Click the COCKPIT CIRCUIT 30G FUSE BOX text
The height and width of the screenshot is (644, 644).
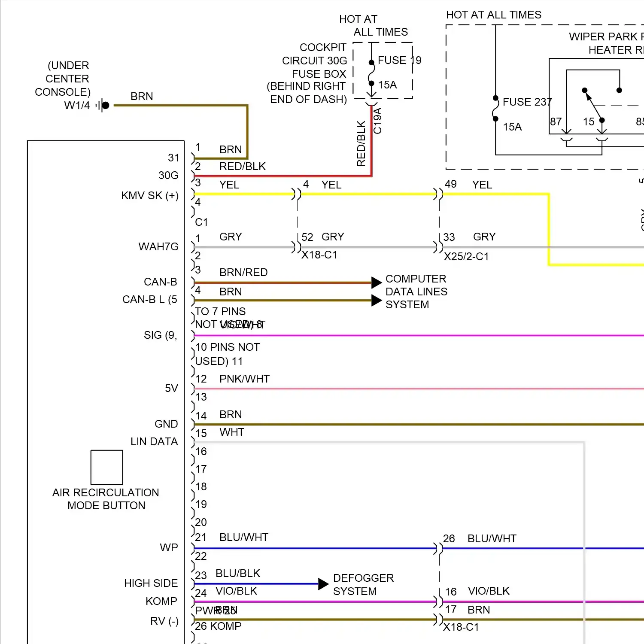pos(314,61)
